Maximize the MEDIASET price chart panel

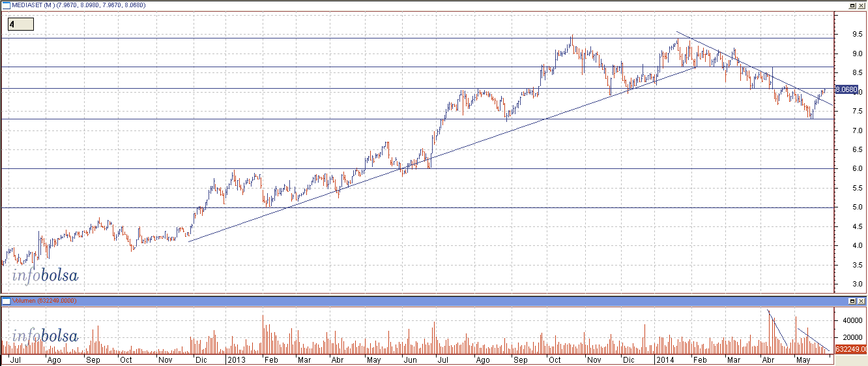pyautogui.click(x=852, y=5)
